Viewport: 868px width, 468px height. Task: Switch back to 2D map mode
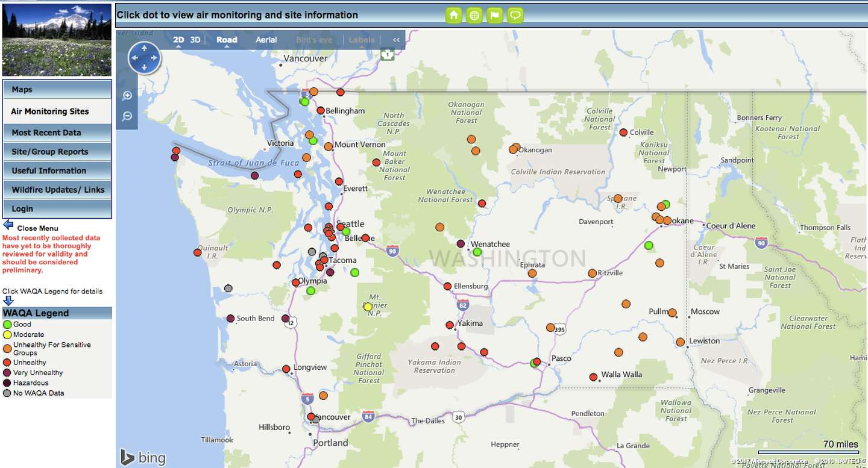pos(178,40)
